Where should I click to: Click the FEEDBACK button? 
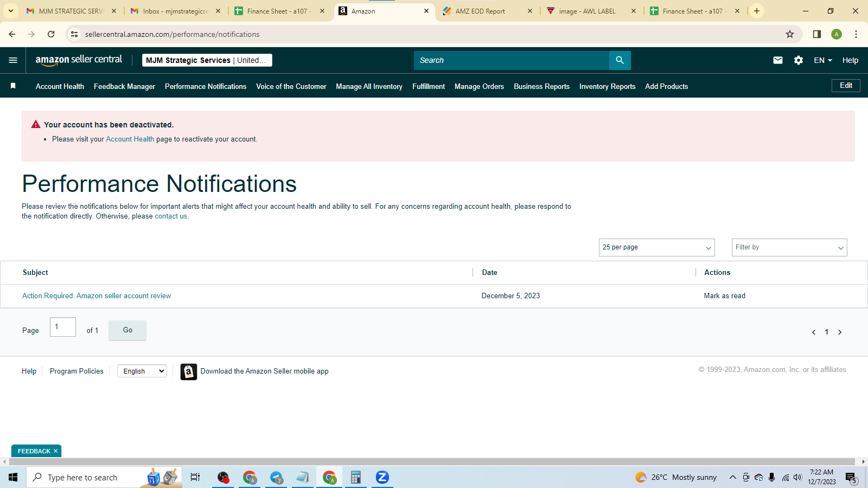(x=34, y=451)
